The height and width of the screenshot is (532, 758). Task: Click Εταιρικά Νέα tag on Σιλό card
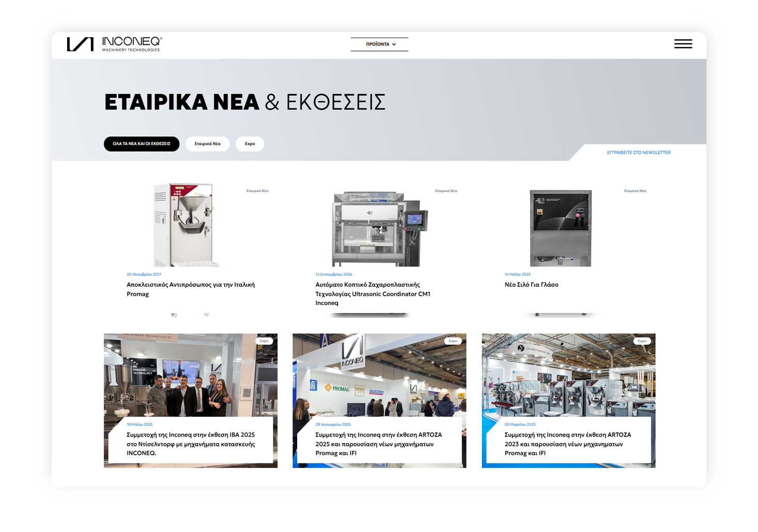tap(635, 191)
